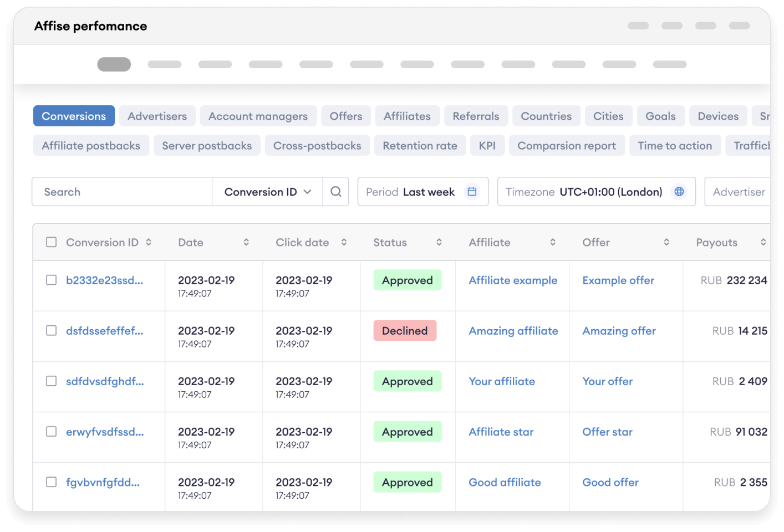The image size is (784, 532).
Task: Expand the Conversion ID search dropdown
Action: click(267, 192)
